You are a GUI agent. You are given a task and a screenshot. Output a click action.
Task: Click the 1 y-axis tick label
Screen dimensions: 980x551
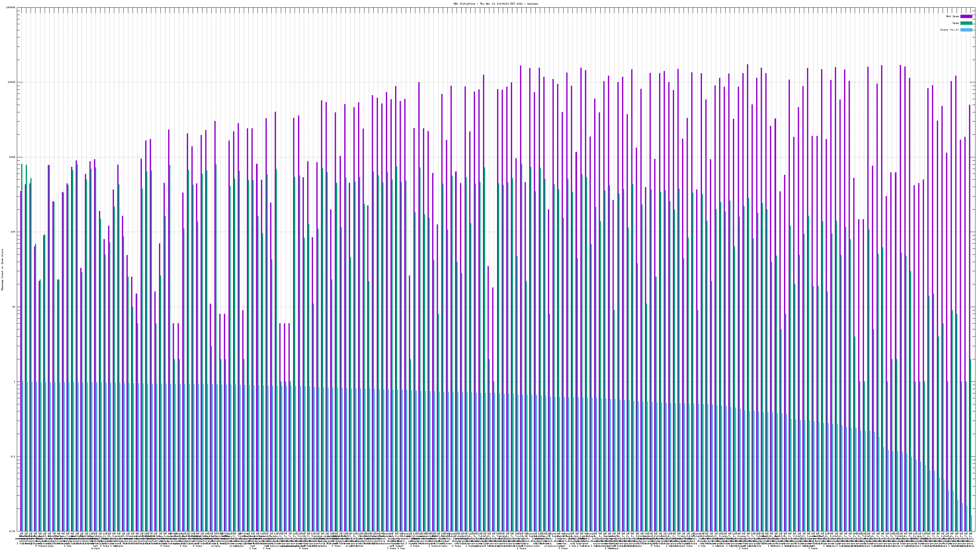15,382
